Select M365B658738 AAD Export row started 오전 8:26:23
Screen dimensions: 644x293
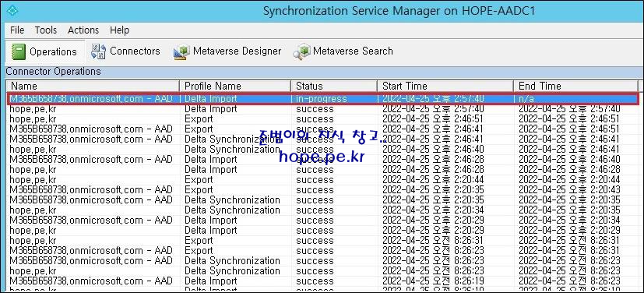tap(322, 251)
